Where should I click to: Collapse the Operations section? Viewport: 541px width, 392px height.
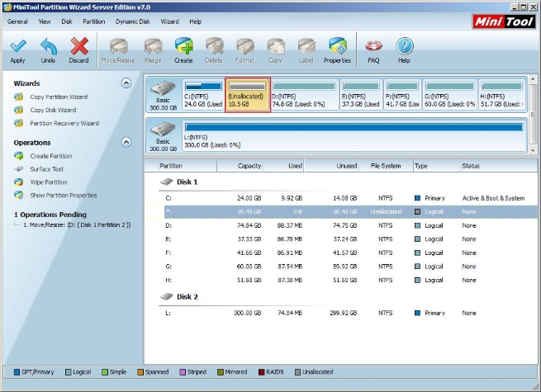[126, 142]
